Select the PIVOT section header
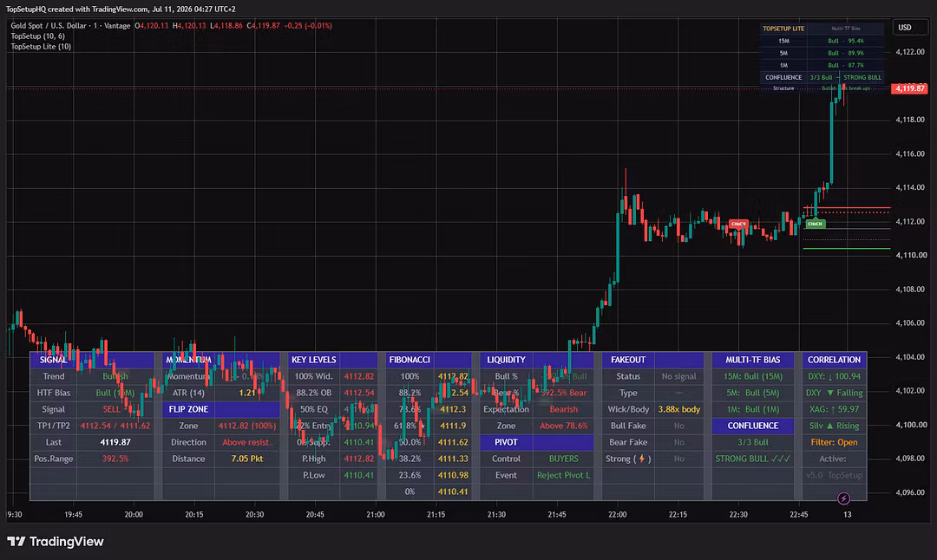Viewport: 937px width, 560px height. (506, 442)
